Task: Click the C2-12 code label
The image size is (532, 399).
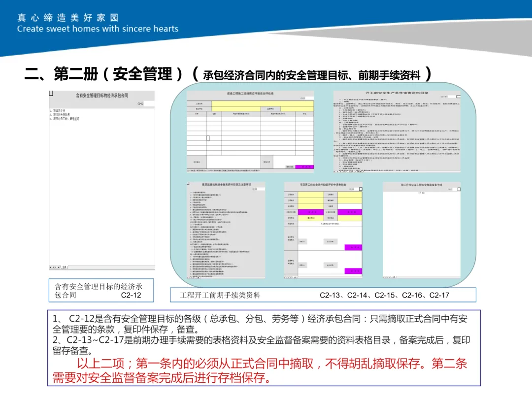Action: pos(131,295)
